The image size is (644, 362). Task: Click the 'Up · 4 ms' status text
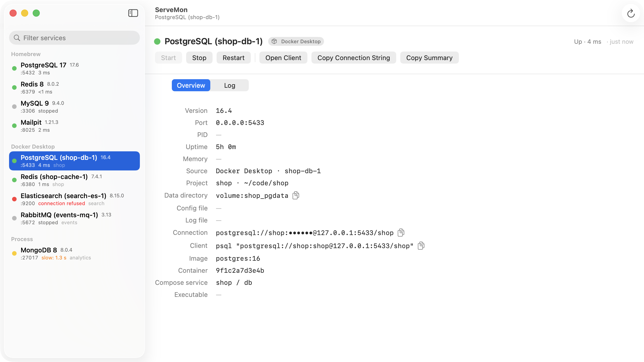pos(588,42)
